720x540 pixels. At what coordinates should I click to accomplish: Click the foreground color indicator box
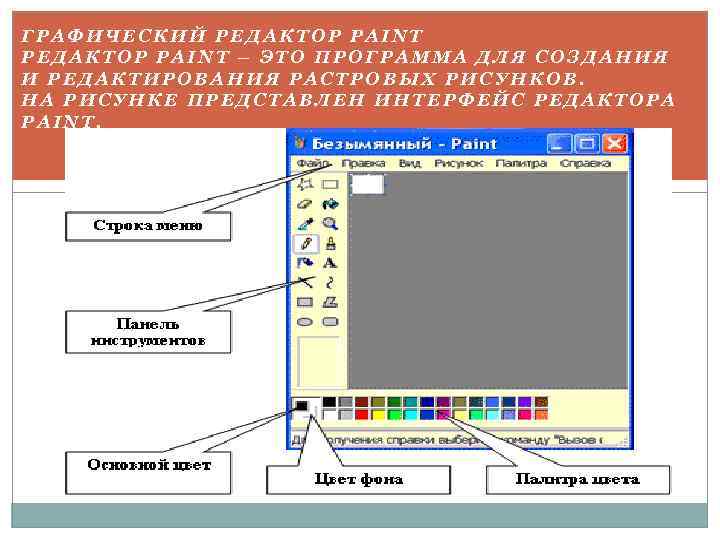tap(301, 405)
